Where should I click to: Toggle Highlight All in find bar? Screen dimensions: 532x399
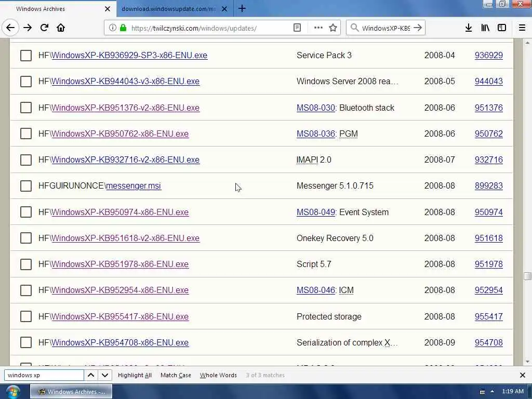pyautogui.click(x=135, y=375)
